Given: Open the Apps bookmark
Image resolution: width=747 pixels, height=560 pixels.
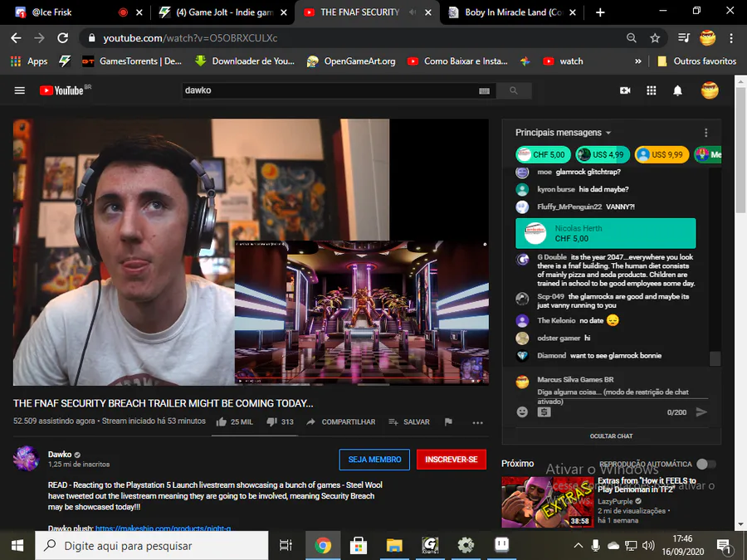Looking at the screenshot, I should tap(29, 61).
